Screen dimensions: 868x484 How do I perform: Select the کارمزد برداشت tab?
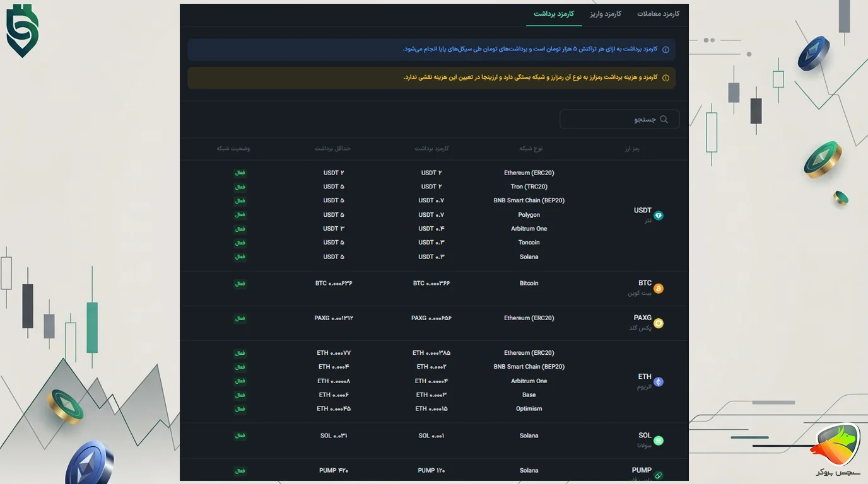(x=554, y=14)
